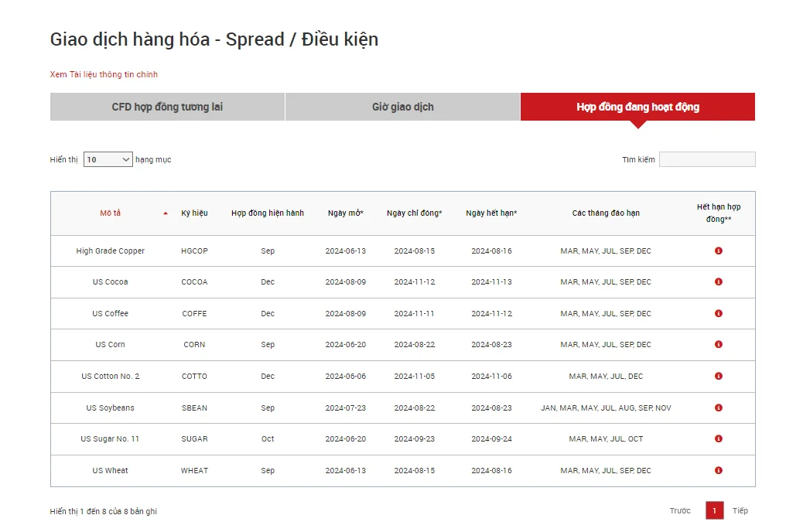This screenshot has width=786, height=532.
Task: Open expiry info for US Sugar No. 11
Action: [x=719, y=439]
